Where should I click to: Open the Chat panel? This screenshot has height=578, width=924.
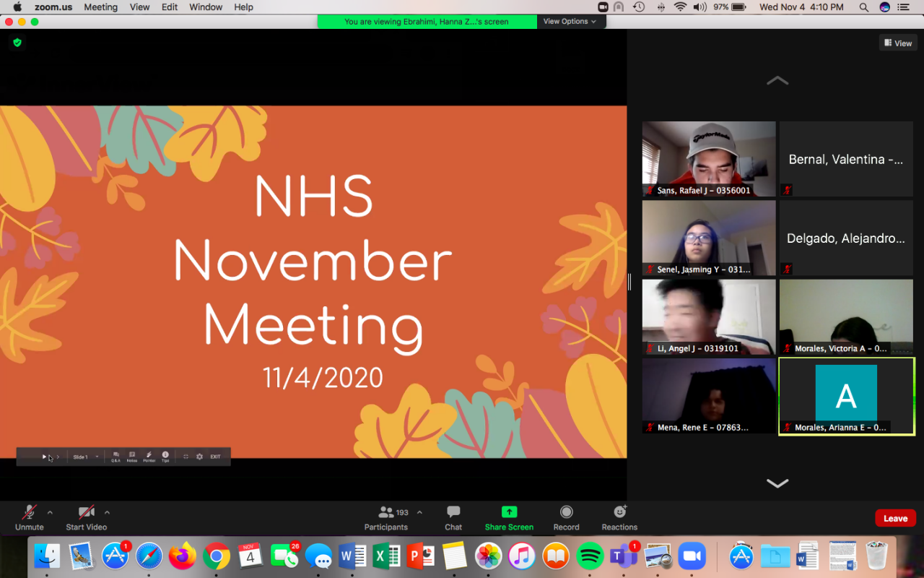pyautogui.click(x=453, y=518)
